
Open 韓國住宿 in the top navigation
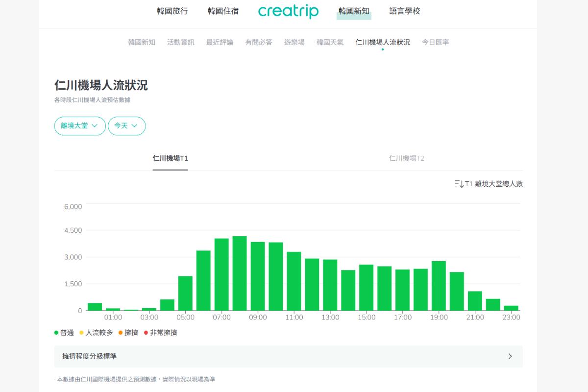[223, 11]
